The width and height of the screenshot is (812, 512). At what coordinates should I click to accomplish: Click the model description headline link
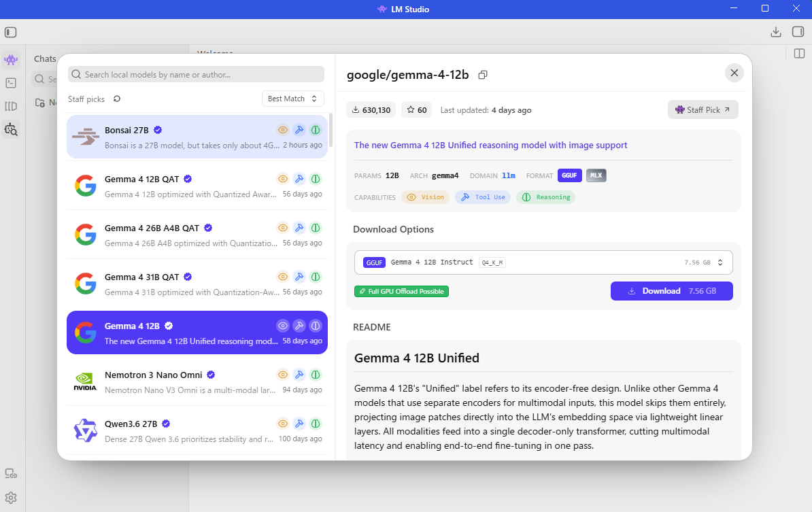coord(490,146)
